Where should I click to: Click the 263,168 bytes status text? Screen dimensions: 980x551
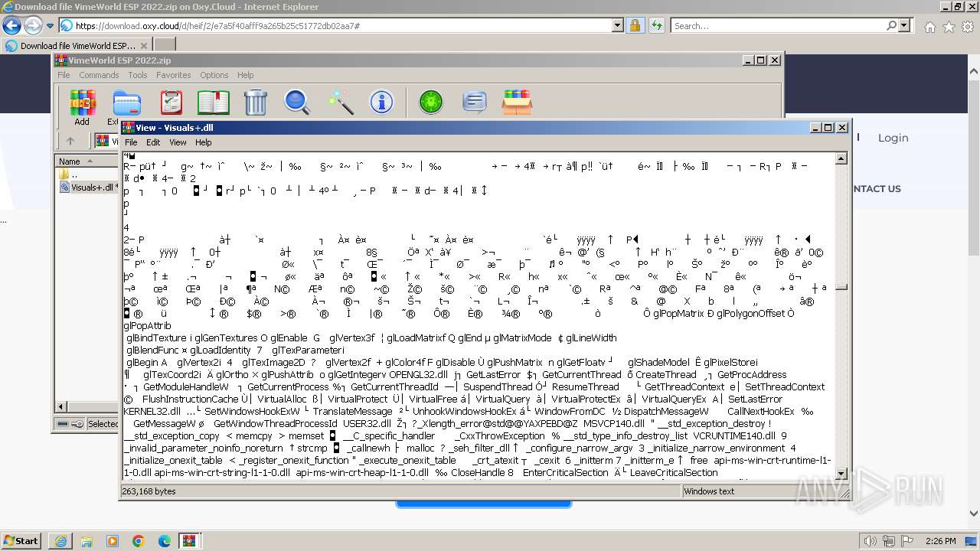coord(149,491)
